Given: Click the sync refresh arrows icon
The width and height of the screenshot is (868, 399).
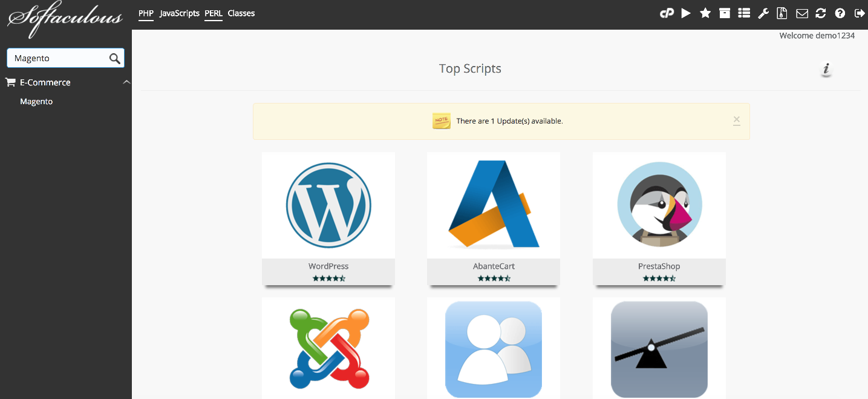Looking at the screenshot, I should (821, 13).
